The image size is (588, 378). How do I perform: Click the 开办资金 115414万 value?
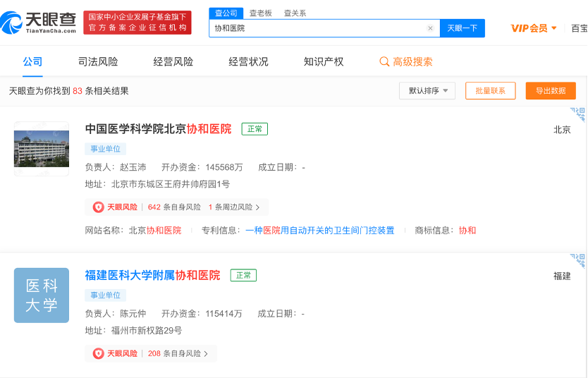click(224, 314)
